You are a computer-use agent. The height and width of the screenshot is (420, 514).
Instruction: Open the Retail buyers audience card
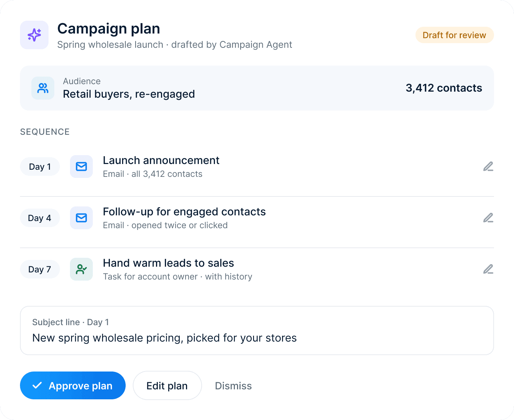coord(257,88)
